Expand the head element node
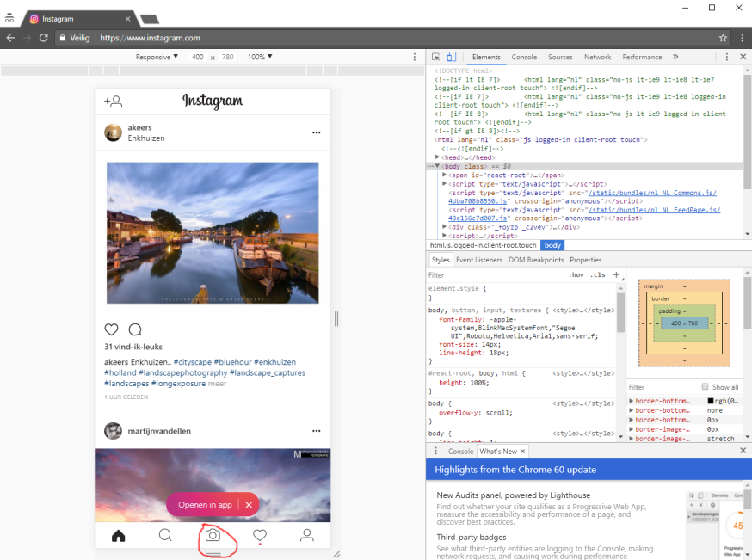The image size is (752, 560). click(437, 157)
